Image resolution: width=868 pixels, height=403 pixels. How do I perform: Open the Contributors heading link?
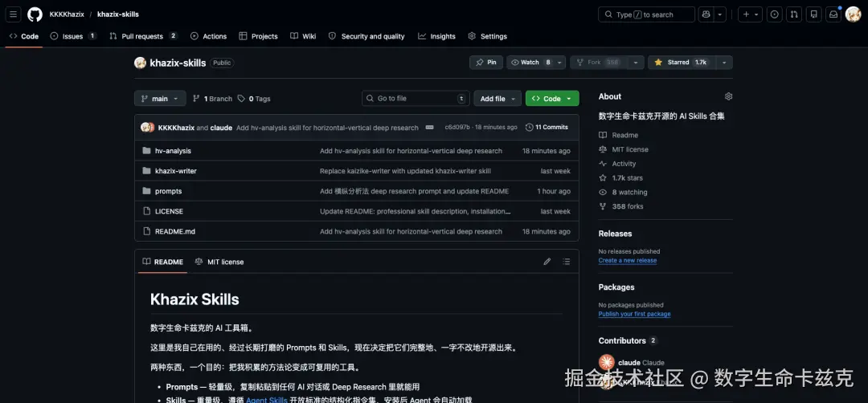(x=628, y=340)
